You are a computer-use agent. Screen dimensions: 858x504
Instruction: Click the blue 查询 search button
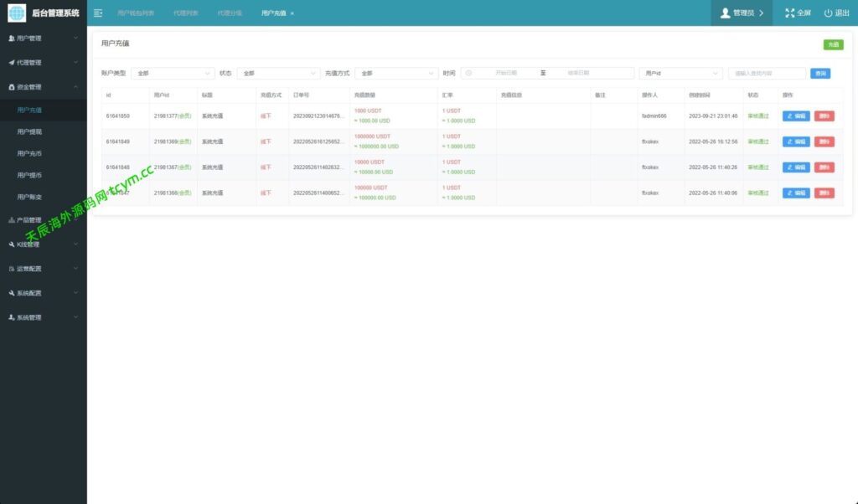820,74
